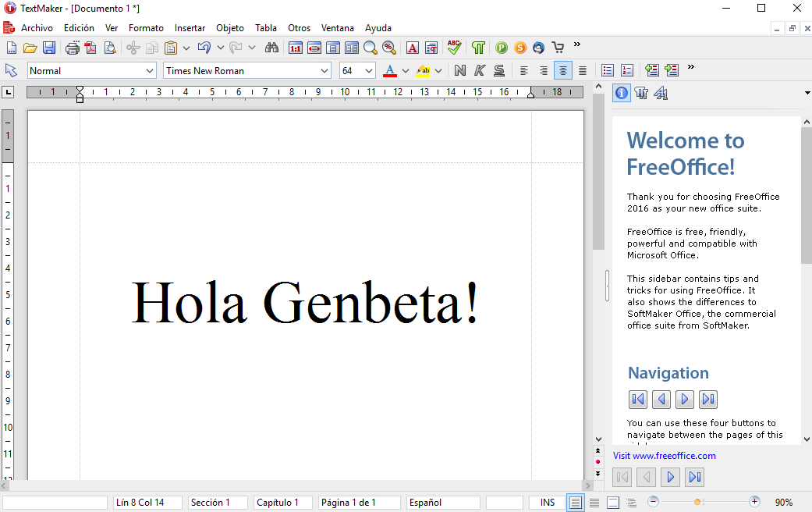Open print preview with the page magnifier icon
The height and width of the screenshot is (512, 812).
[110, 48]
